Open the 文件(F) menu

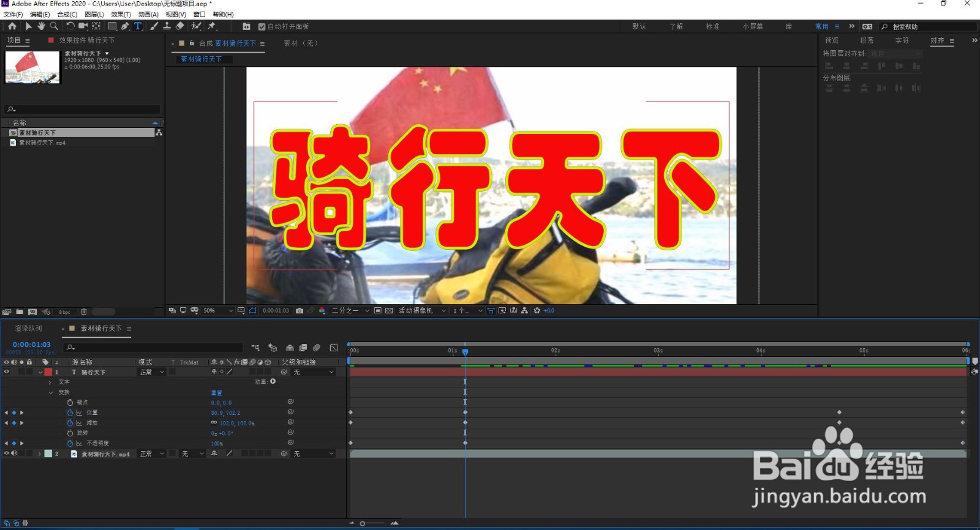(13, 14)
